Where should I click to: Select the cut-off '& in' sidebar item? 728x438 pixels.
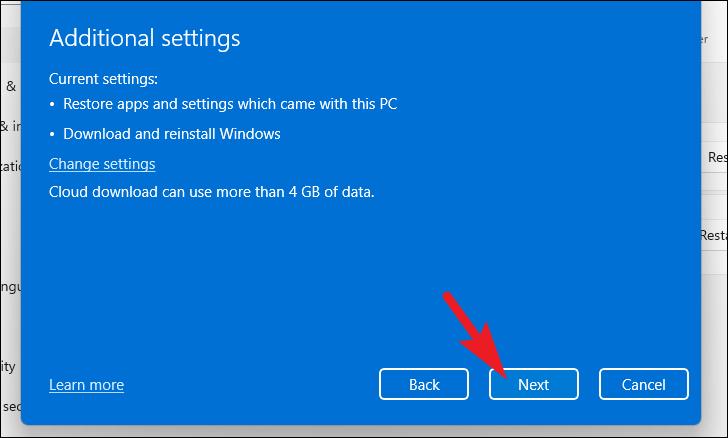(10, 126)
